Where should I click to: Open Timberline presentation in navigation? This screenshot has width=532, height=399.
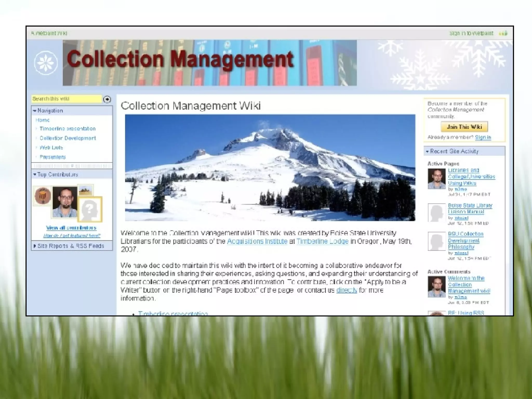(x=68, y=129)
